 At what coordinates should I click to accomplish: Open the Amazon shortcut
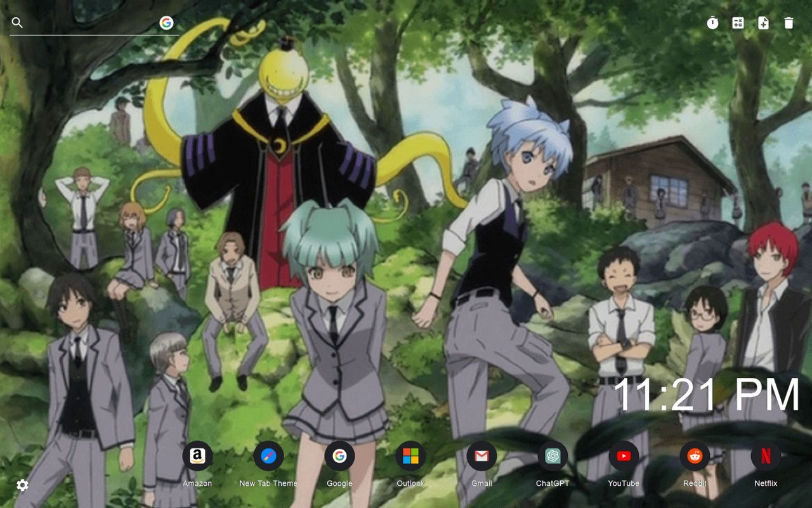click(197, 456)
